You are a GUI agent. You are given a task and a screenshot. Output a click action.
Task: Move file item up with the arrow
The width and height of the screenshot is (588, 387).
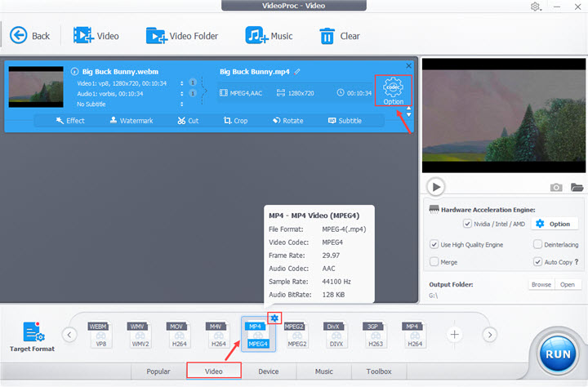(409, 109)
